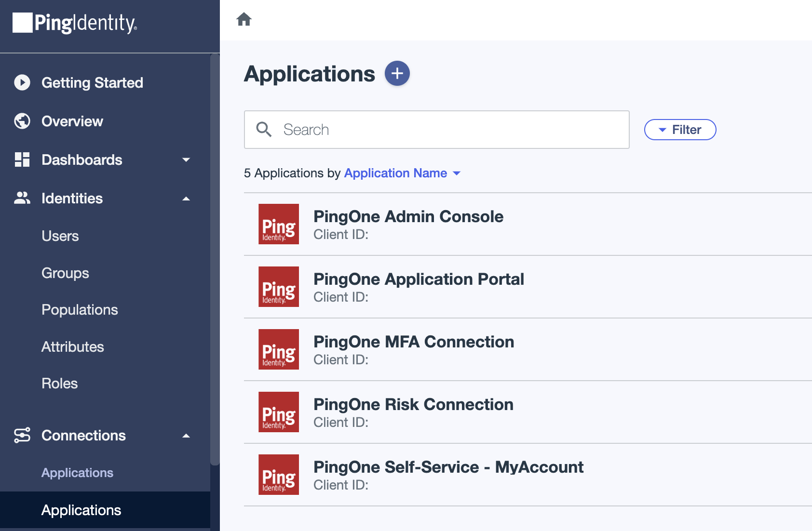Click the search magnifier icon

[x=264, y=130]
